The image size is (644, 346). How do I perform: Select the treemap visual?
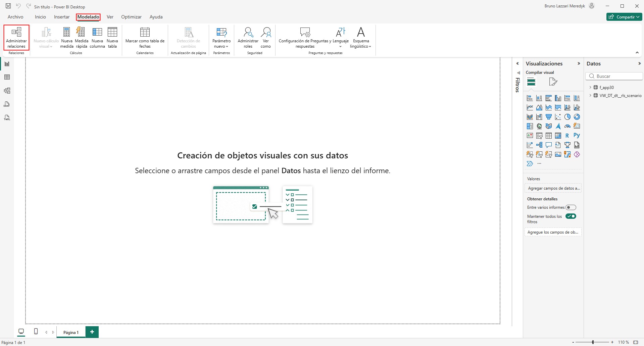coord(530,127)
